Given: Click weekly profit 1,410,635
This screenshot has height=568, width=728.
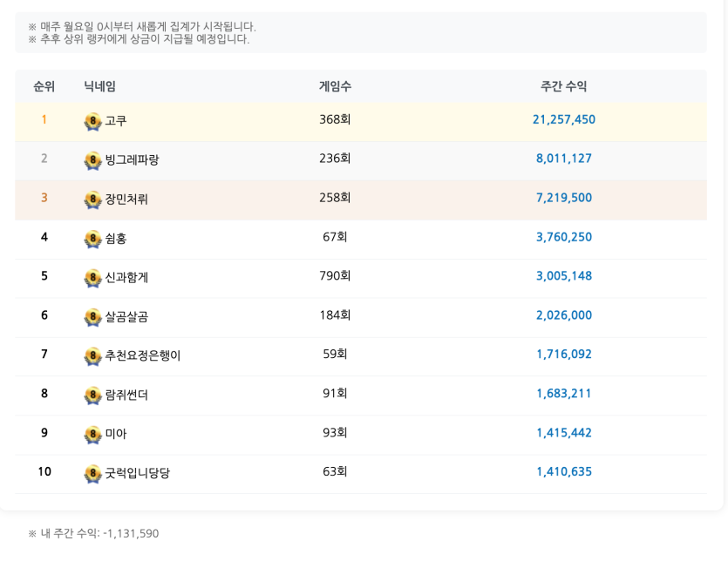Looking at the screenshot, I should pyautogui.click(x=563, y=472).
